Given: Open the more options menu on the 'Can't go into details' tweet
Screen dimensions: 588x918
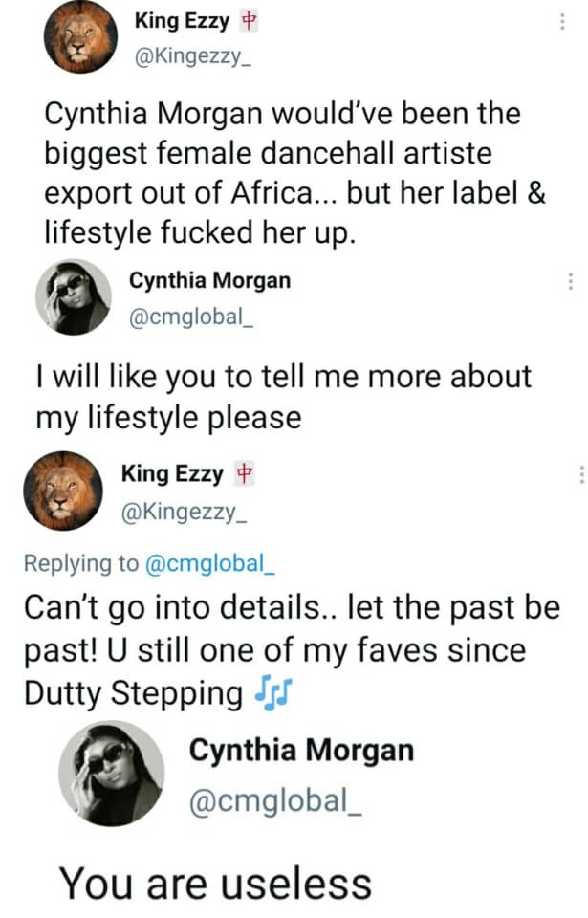Looking at the screenshot, I should [579, 473].
